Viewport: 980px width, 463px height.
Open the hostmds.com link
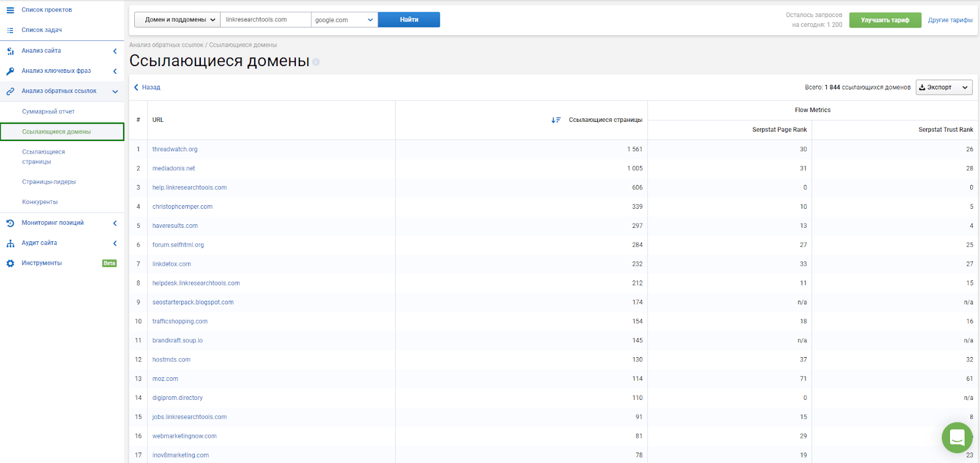click(171, 359)
